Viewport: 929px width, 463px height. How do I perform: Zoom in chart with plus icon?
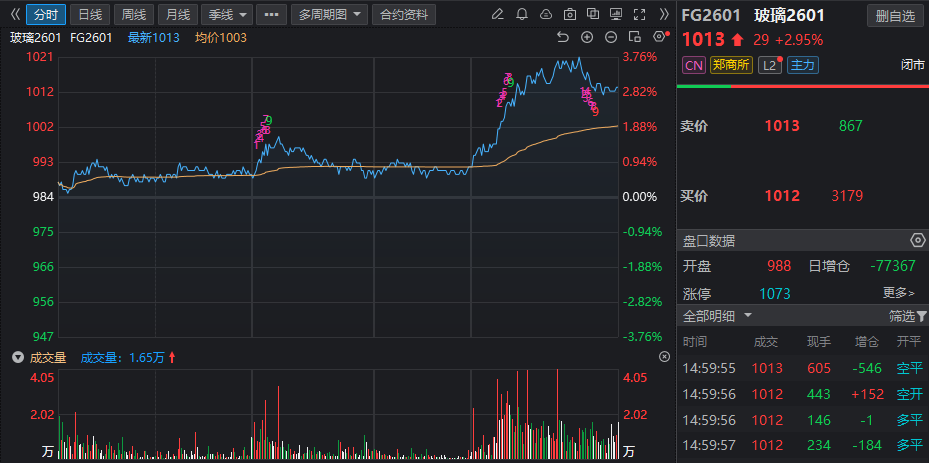587,37
